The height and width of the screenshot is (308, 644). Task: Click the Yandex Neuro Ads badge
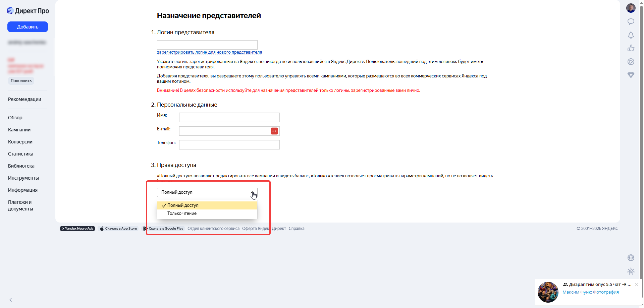click(x=77, y=229)
